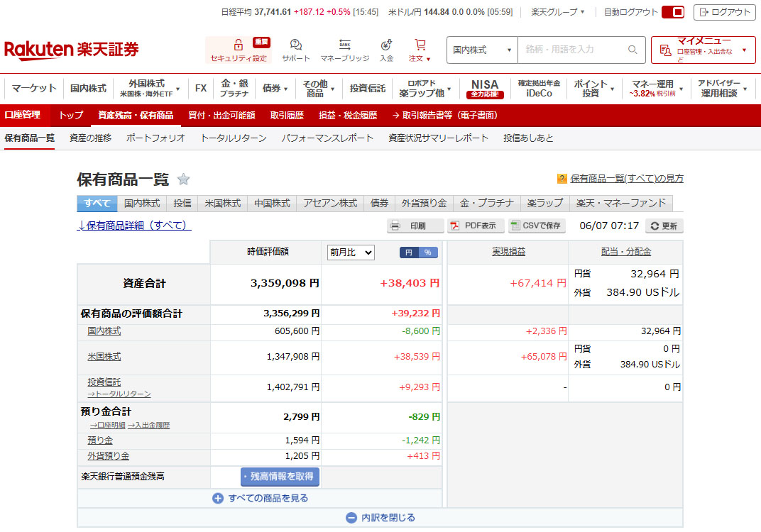Toggle the auto logout switch
This screenshot has height=532, width=761.
(x=672, y=12)
